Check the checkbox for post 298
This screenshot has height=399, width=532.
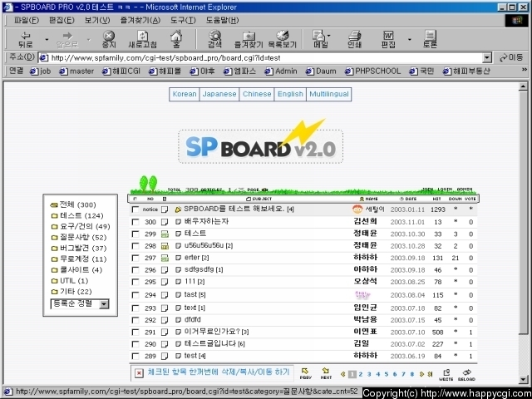135,246
